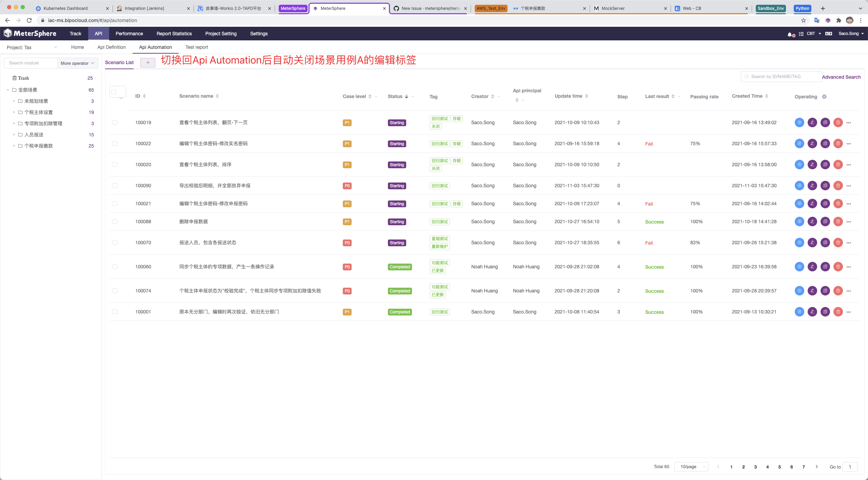Delete scenario 100090 with the trash icon
Viewport: 868px width, 480px height.
tap(838, 186)
